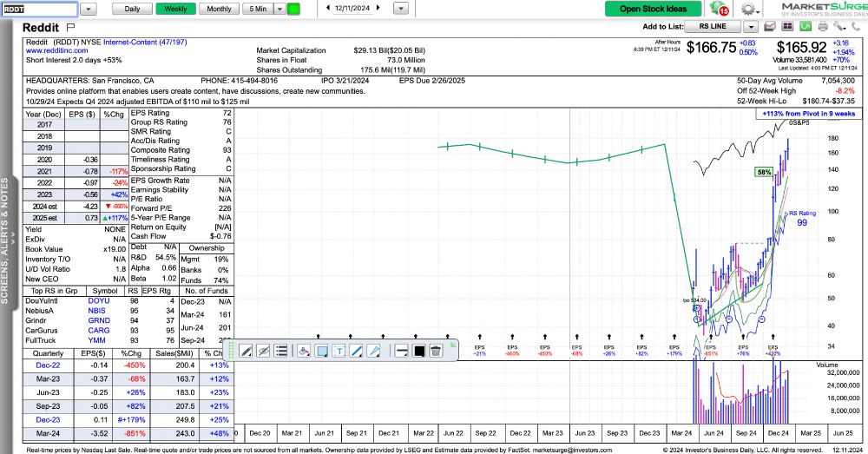Select the Weekly timeframe

pyautogui.click(x=175, y=9)
